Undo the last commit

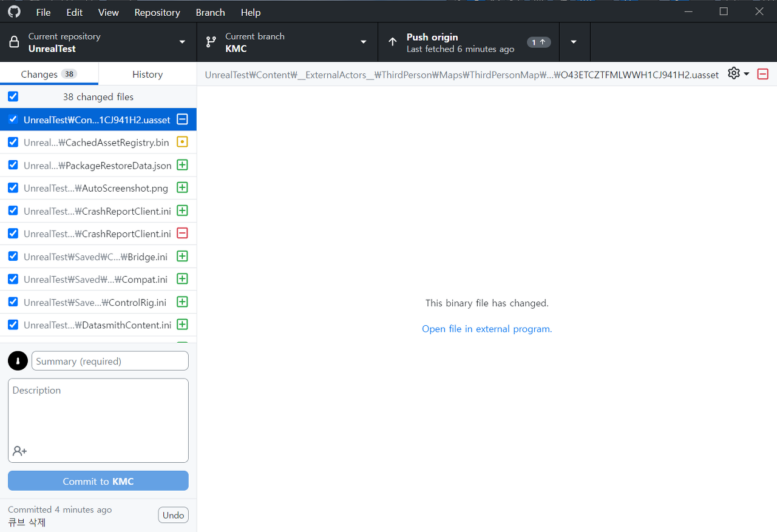pyautogui.click(x=173, y=515)
